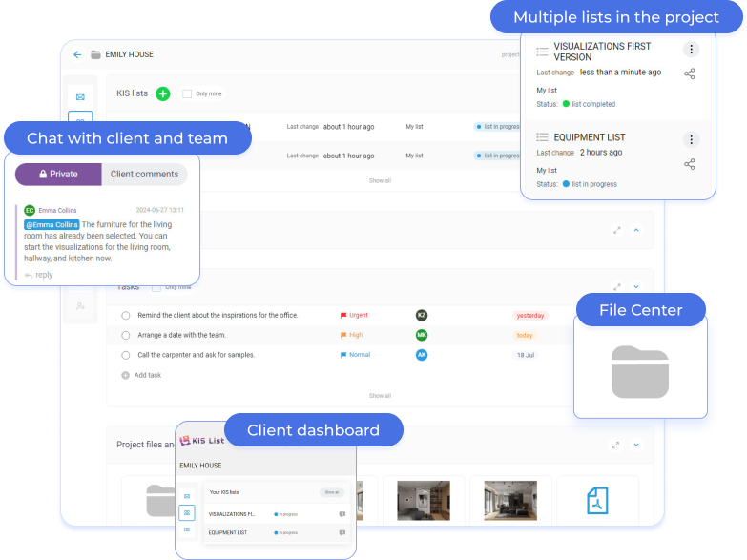Viewport: 747px width, 560px height.
Task: Expand the Tasks panel to fullscreen
Action: [617, 286]
